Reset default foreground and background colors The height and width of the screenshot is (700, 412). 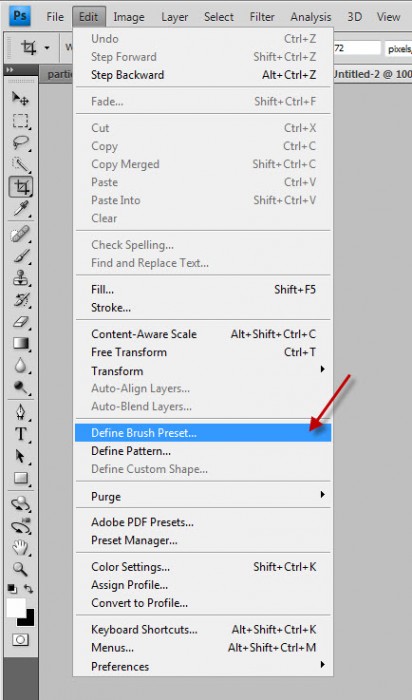(x=12, y=589)
